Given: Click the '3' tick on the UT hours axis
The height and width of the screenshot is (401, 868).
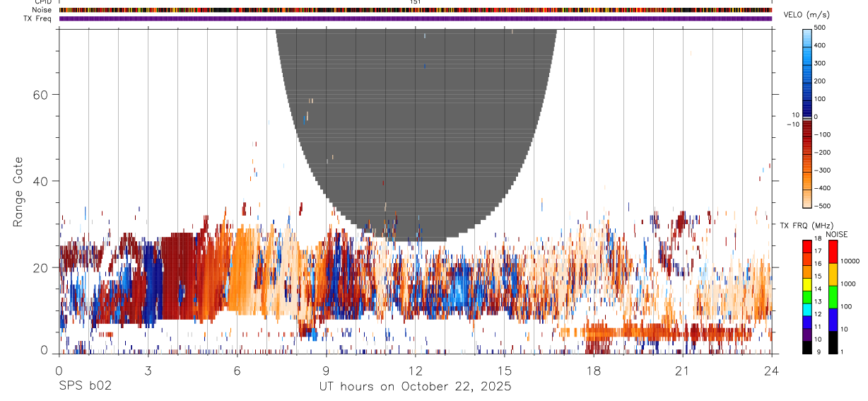Looking at the screenshot, I should pyautogui.click(x=148, y=370).
